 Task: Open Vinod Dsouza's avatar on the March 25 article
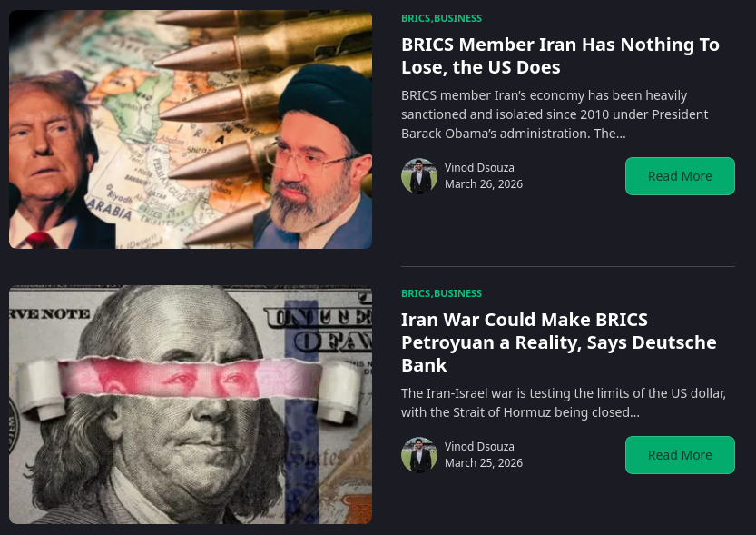[419, 455]
